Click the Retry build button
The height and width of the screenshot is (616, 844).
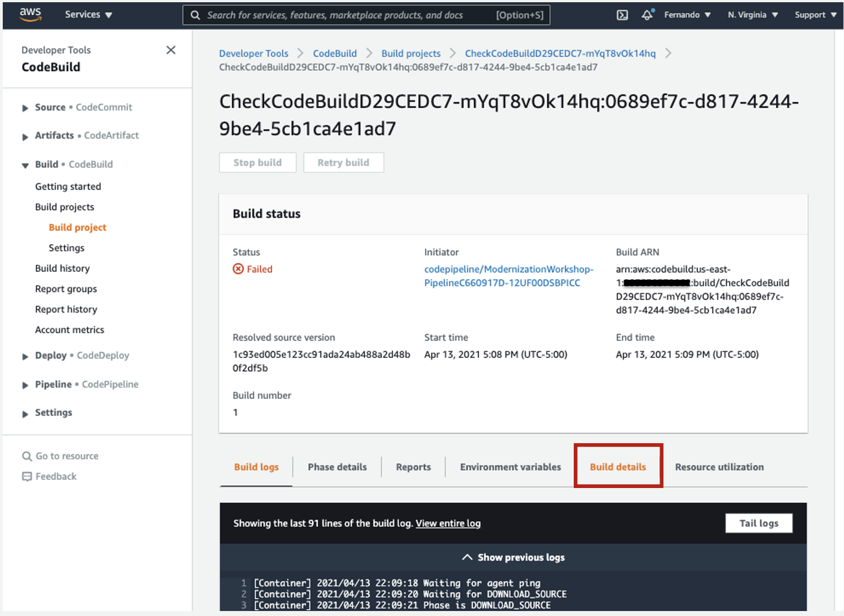343,162
